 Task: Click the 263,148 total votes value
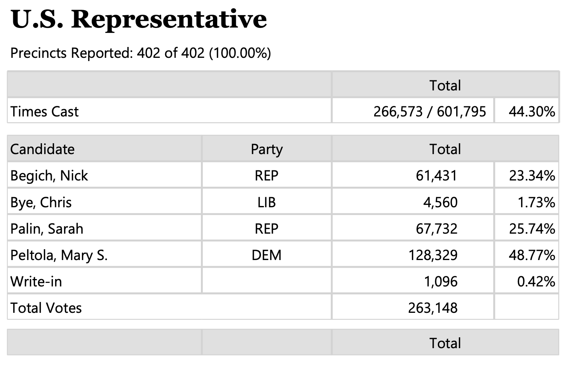(x=433, y=308)
